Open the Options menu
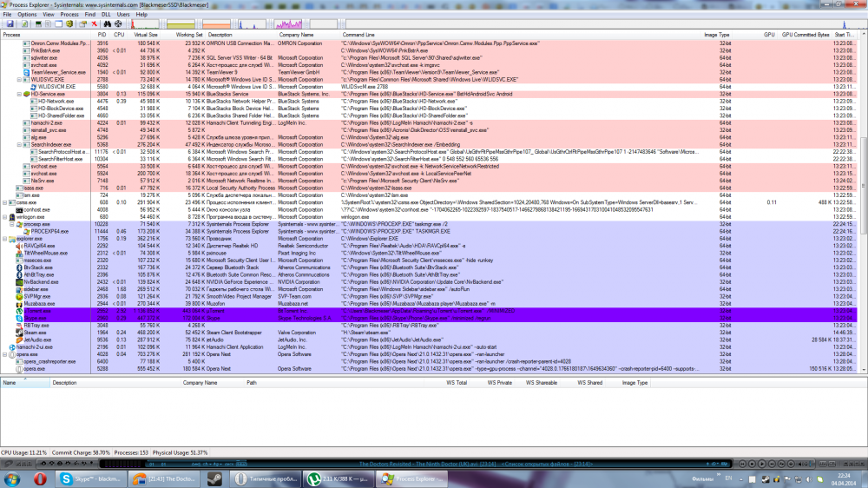The image size is (868, 488). coord(27,15)
